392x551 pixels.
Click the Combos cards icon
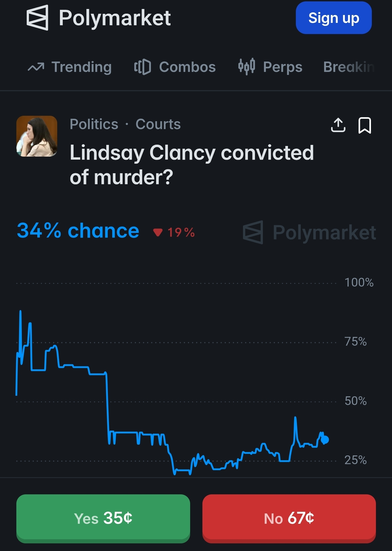coord(142,67)
